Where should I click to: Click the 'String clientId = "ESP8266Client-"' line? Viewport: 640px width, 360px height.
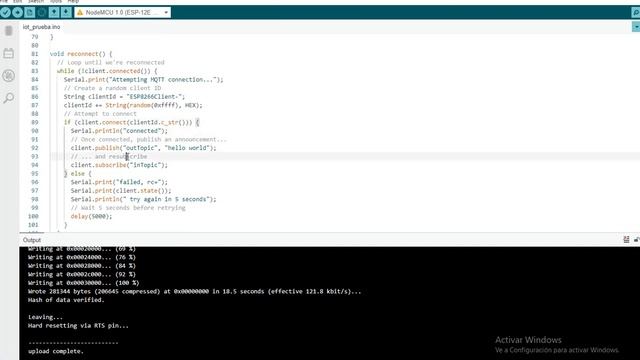click(124, 97)
